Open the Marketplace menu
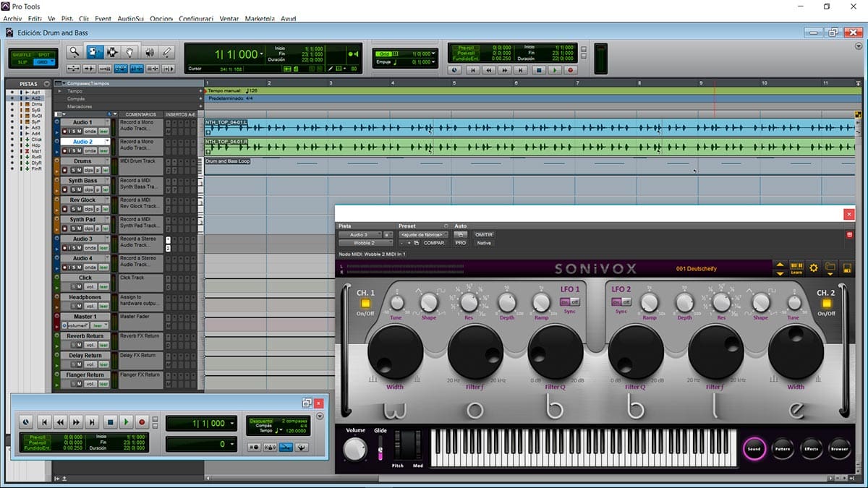 (x=260, y=18)
